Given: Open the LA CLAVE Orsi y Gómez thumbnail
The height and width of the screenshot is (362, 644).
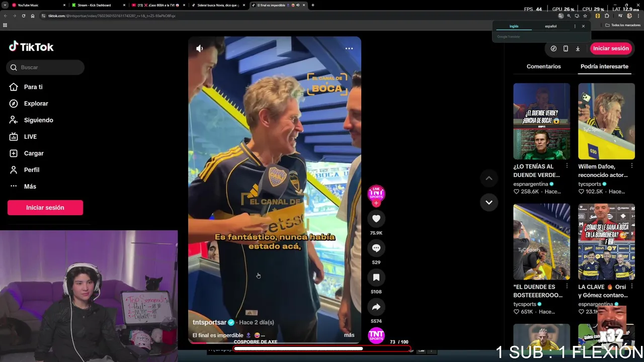Looking at the screenshot, I should tap(606, 242).
